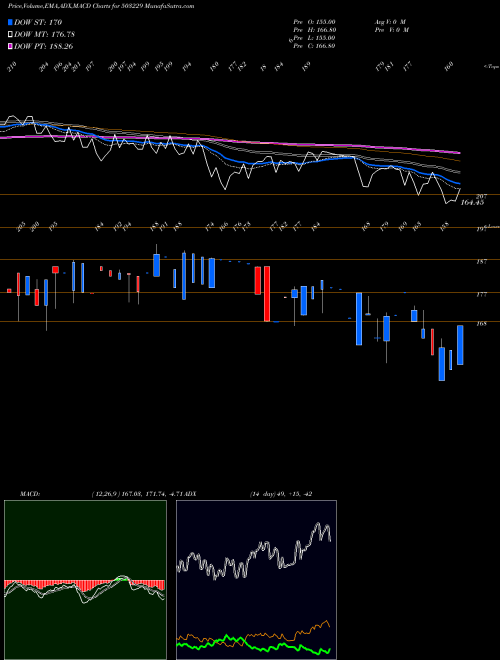Image resolution: width=500 pixels, height=660 pixels.
Task: Click the 207 price axis label
Action: click(x=481, y=196)
